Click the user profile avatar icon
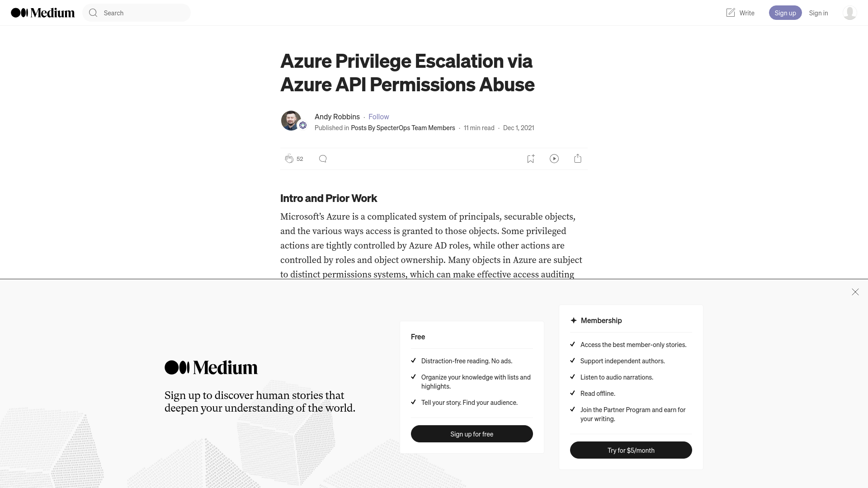This screenshot has height=488, width=868. coord(849,13)
